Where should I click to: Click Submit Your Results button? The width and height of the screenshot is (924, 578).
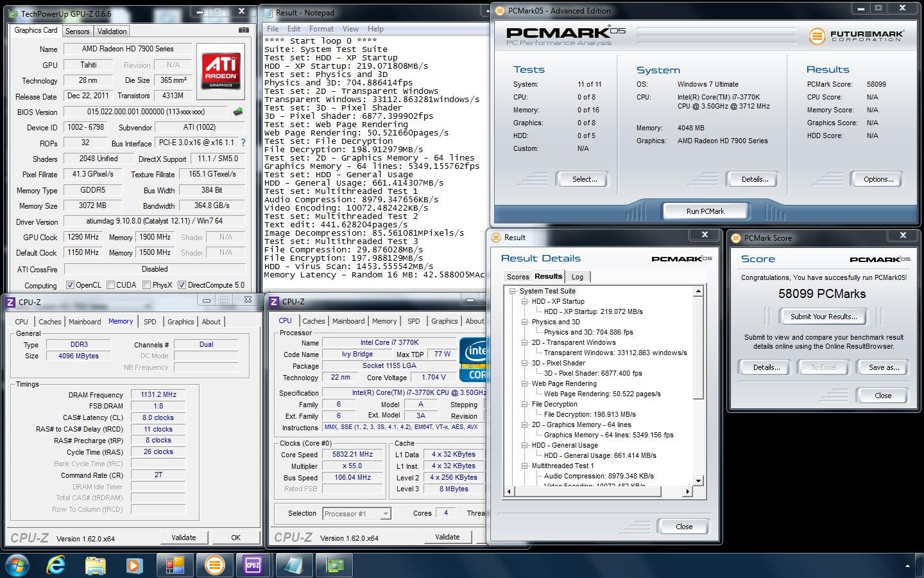pos(823,317)
